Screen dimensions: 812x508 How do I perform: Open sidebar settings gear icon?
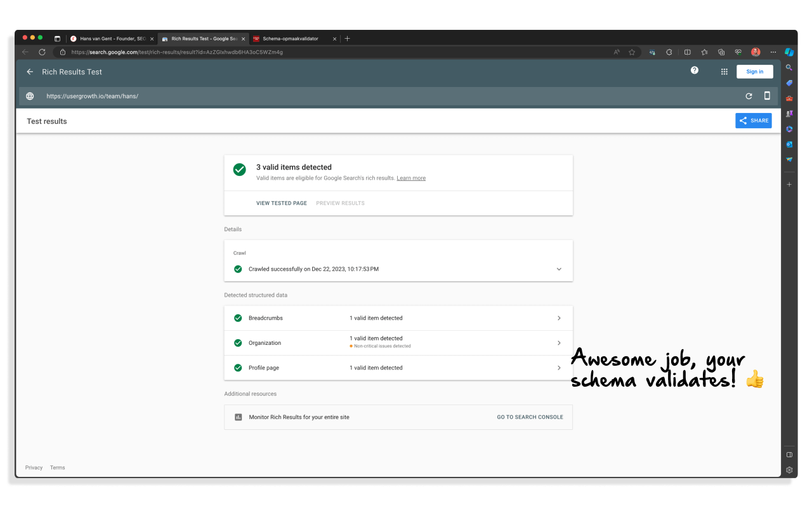789,470
